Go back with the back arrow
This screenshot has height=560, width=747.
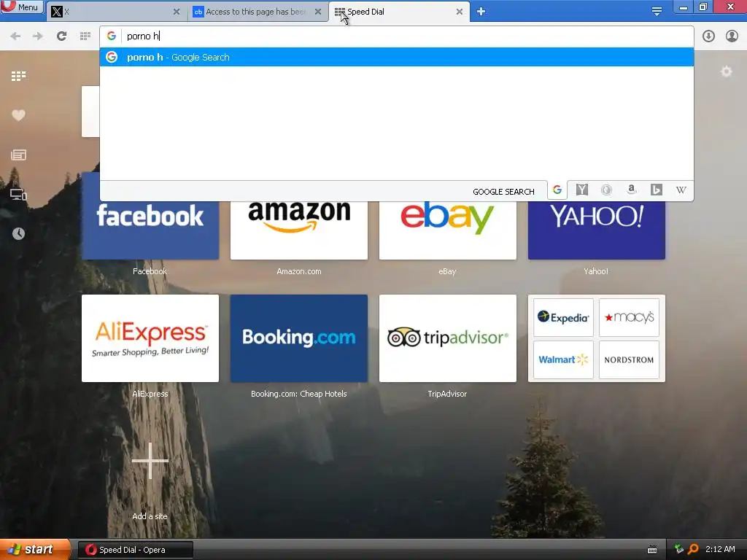[15, 36]
